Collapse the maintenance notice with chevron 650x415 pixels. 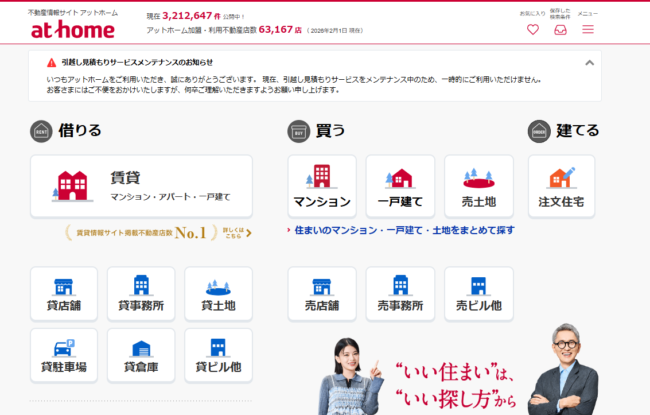589,63
